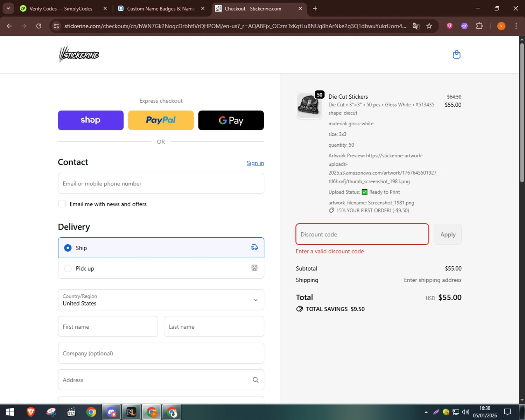Click the Die Cut Stickers product thumbnail
525x420 pixels.
pos(309,106)
